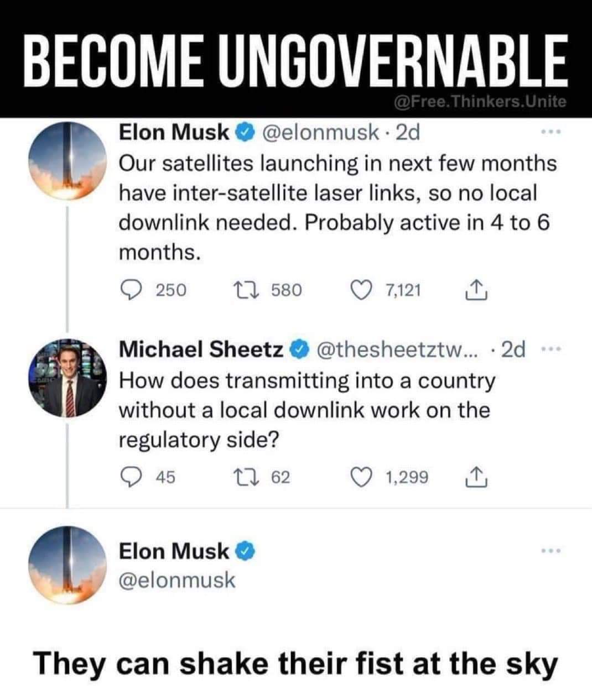This screenshot has height=700, width=592.
Task: Retweet Michael Sheetz's tweet with 62 retweets
Action: point(257,477)
